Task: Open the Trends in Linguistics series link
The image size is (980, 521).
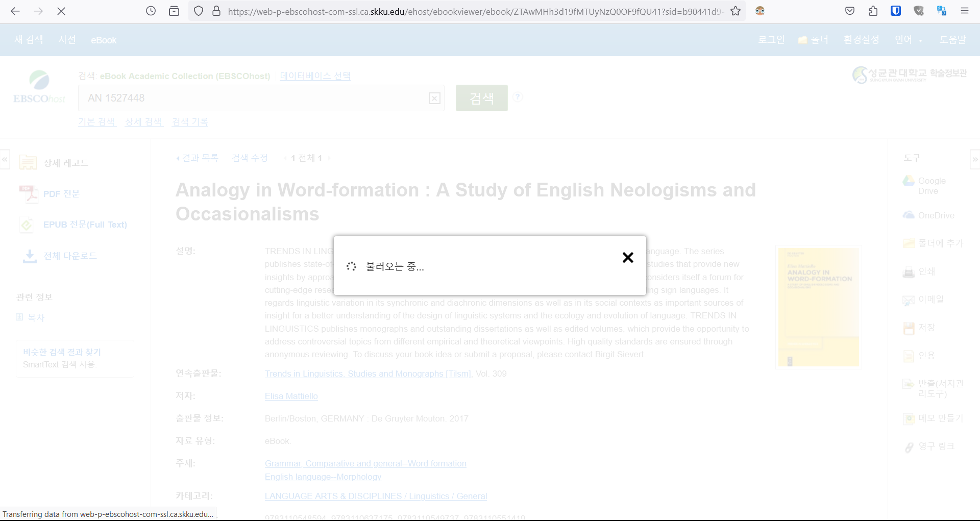Action: coord(367,374)
